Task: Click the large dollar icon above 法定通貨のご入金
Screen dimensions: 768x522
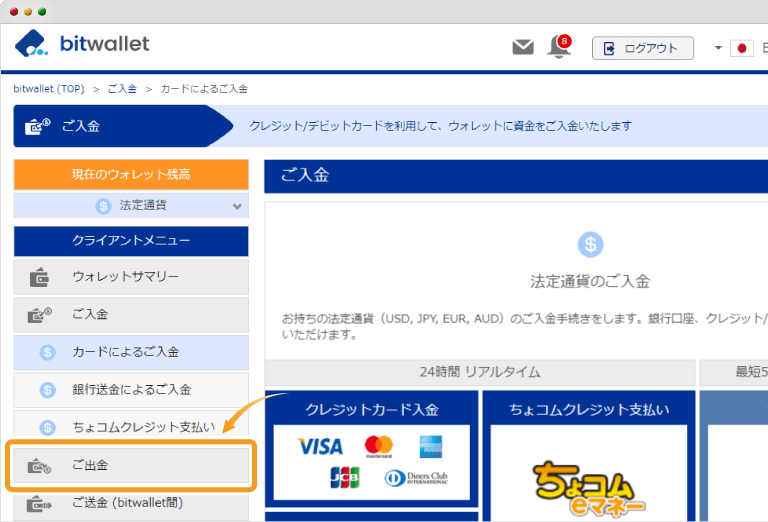Action: (x=590, y=244)
